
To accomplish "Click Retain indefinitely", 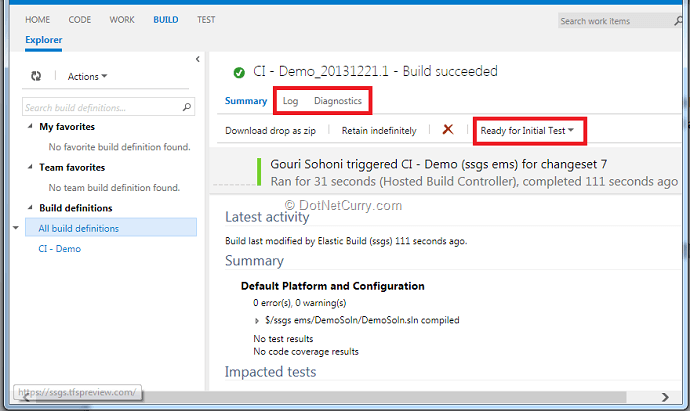I will (377, 130).
